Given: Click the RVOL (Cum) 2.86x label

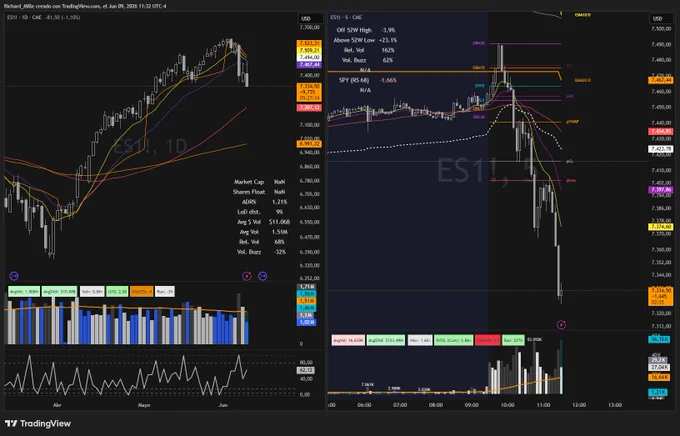Looking at the screenshot, I should pos(454,340).
